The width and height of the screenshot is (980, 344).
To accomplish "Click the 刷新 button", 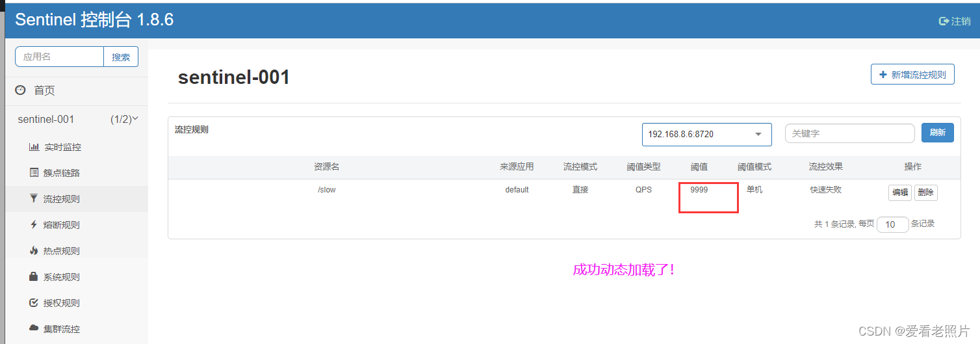I will coord(938,133).
